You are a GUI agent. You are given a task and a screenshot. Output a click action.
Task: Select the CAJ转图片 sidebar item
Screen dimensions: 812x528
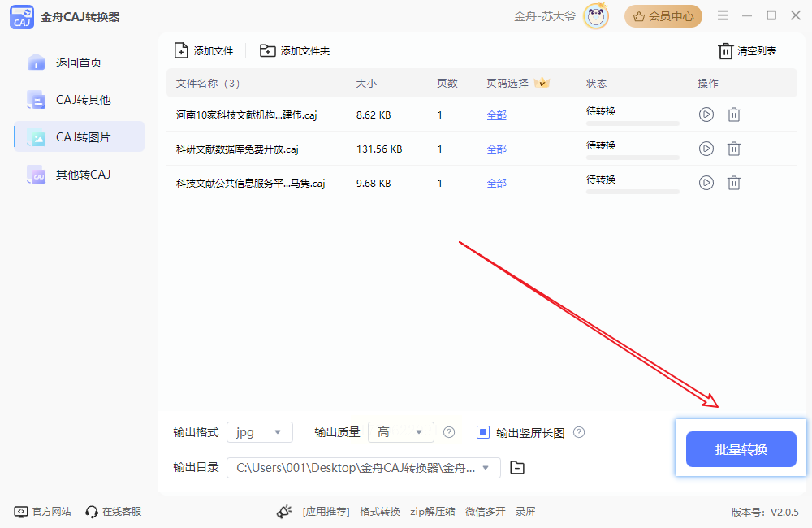[x=79, y=137]
